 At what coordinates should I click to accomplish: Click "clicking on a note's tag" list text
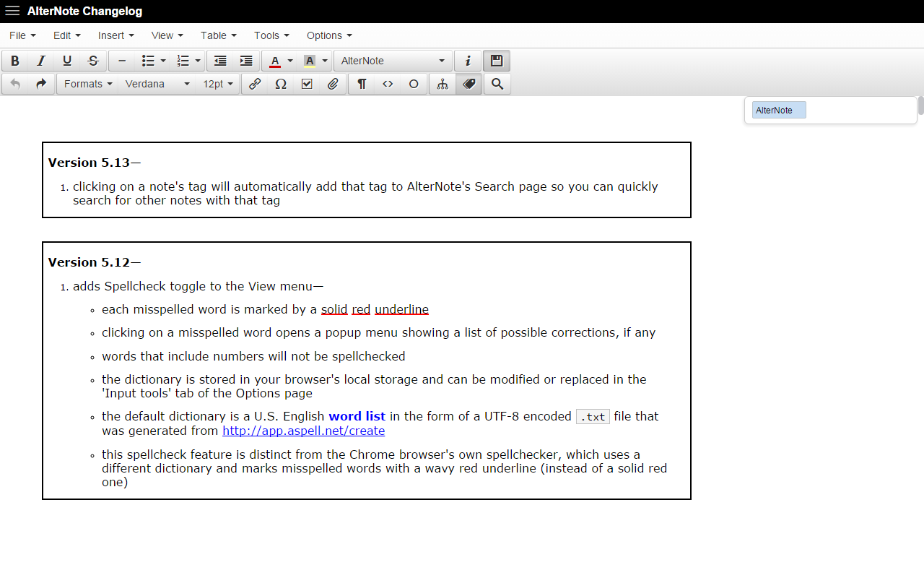pos(365,193)
